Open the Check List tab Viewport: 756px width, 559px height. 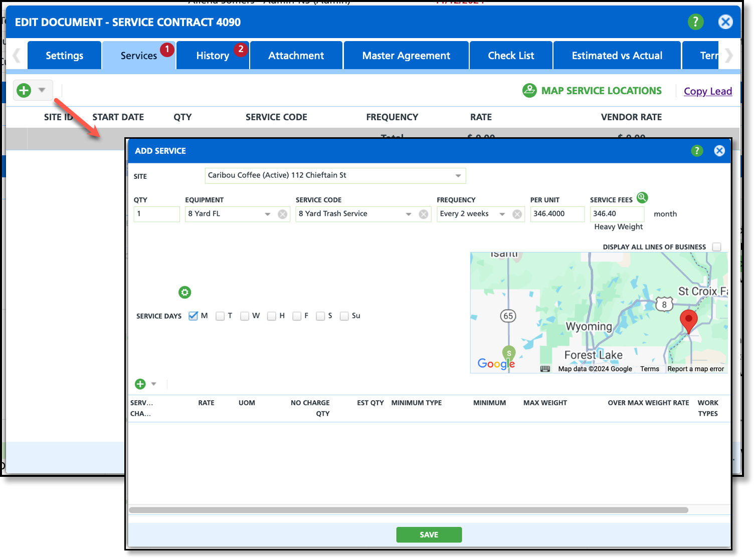(x=511, y=56)
